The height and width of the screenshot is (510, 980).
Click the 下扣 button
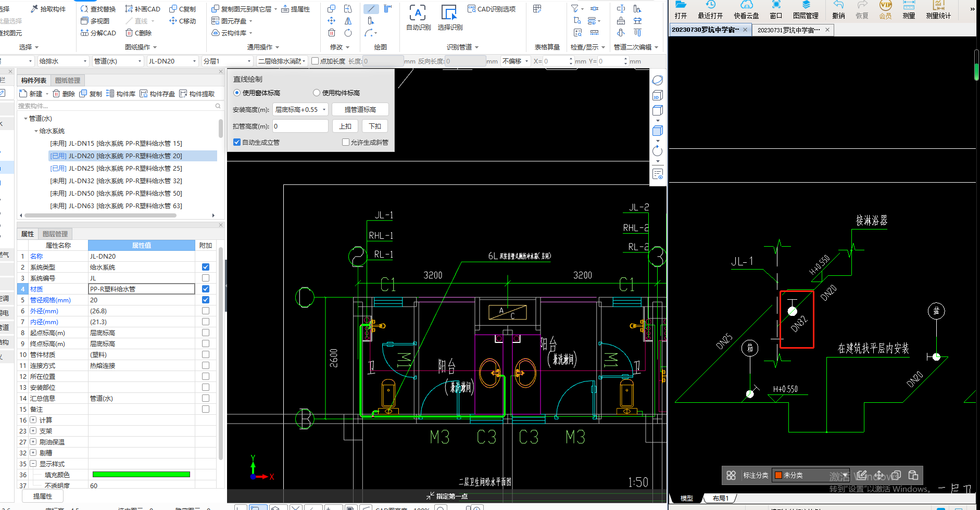click(375, 126)
